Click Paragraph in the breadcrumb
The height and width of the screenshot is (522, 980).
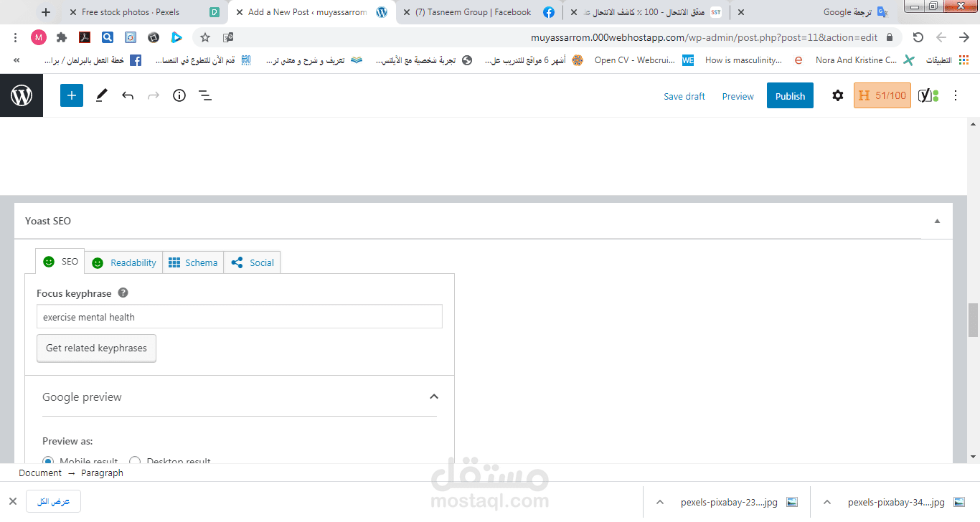coord(102,473)
